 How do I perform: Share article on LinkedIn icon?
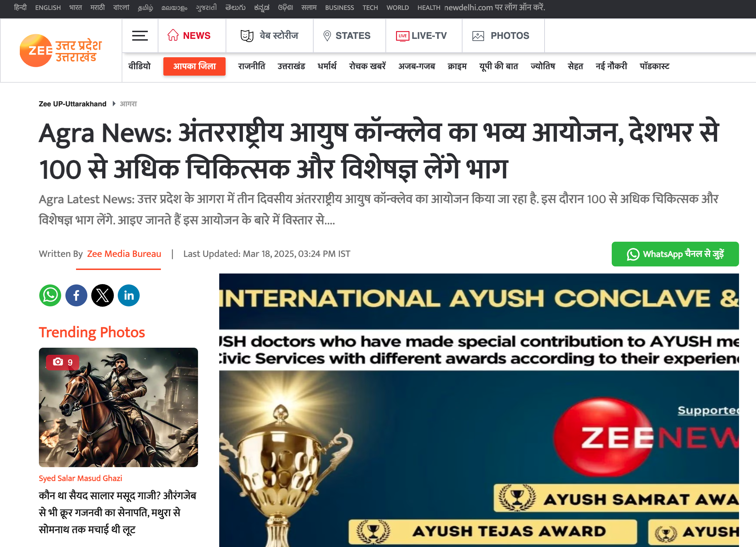(x=129, y=295)
